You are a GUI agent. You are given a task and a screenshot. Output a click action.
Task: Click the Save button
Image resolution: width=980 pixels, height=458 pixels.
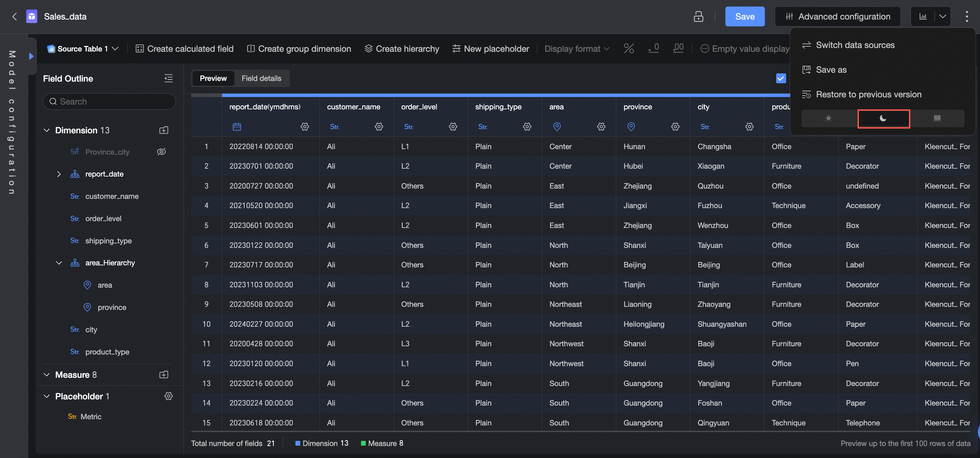coord(745,17)
